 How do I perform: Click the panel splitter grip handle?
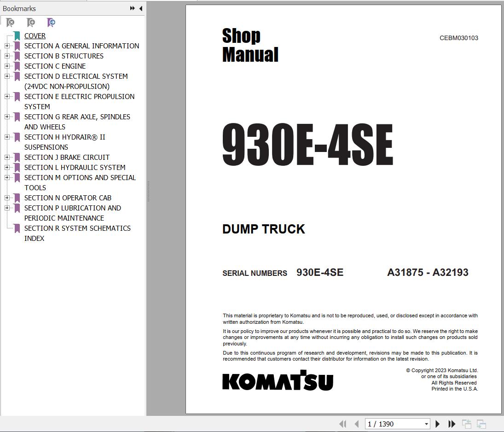point(148,192)
